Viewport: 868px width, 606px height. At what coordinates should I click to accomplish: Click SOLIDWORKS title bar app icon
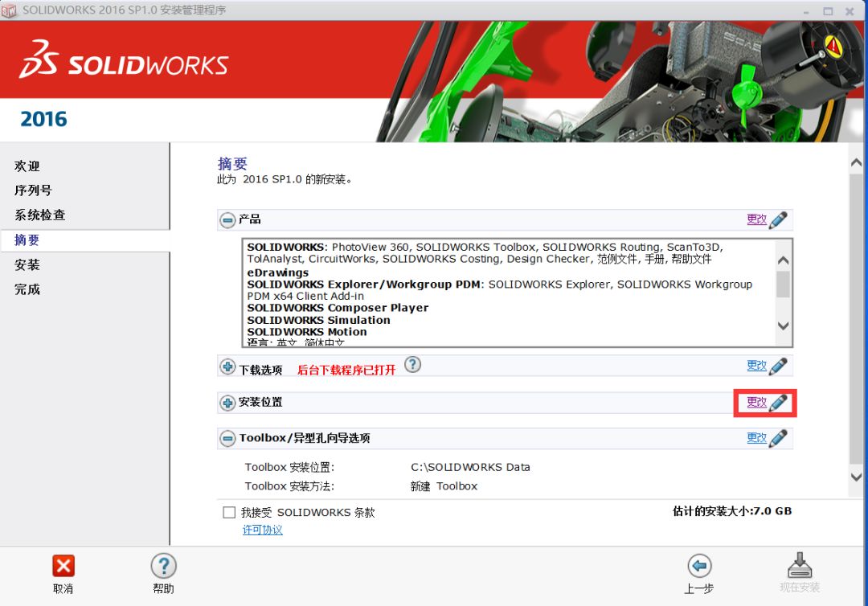coord(8,11)
